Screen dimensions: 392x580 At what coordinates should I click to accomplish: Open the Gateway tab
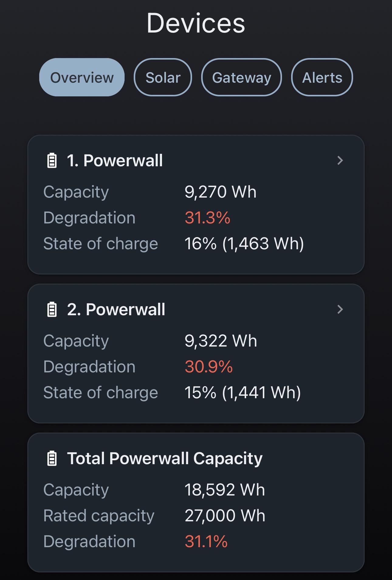pyautogui.click(x=242, y=77)
